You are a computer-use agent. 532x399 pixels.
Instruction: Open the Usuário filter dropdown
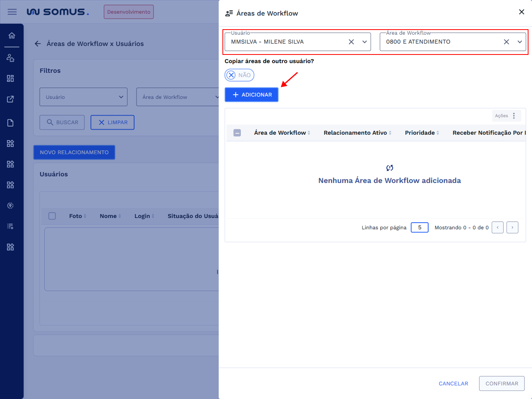pyautogui.click(x=83, y=97)
